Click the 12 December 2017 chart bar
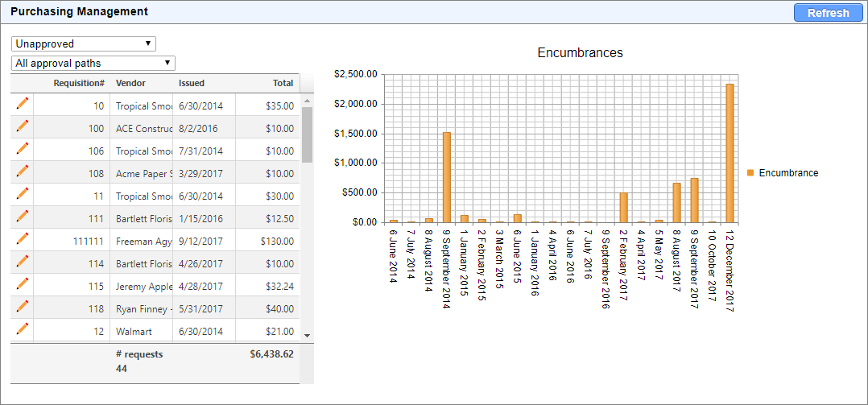 tap(730, 153)
